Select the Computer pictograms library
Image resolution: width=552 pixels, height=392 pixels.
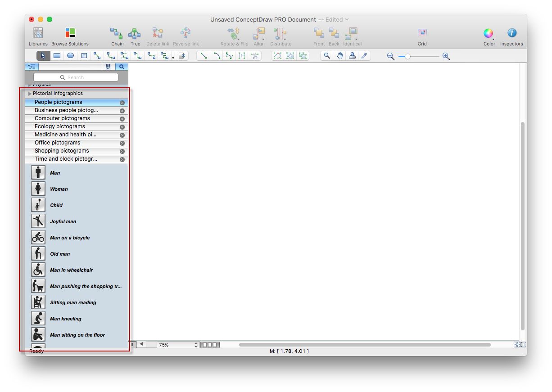click(62, 118)
